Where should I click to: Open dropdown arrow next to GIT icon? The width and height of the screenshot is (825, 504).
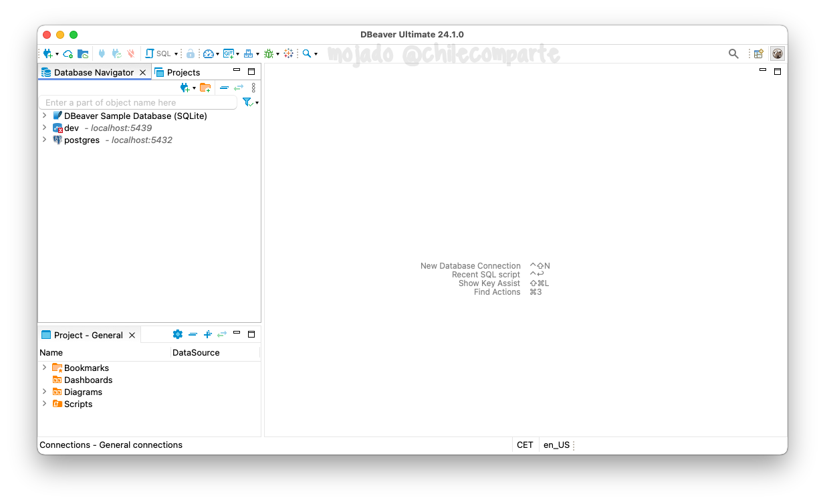237,54
